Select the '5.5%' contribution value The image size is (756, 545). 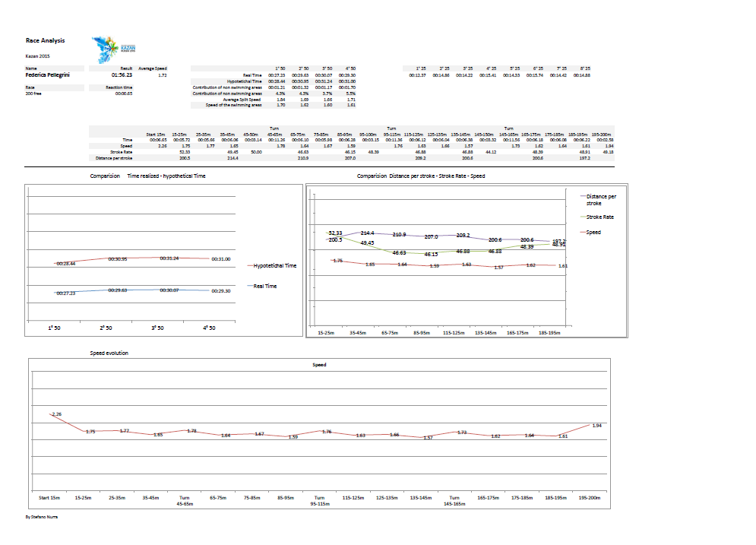(x=351, y=93)
